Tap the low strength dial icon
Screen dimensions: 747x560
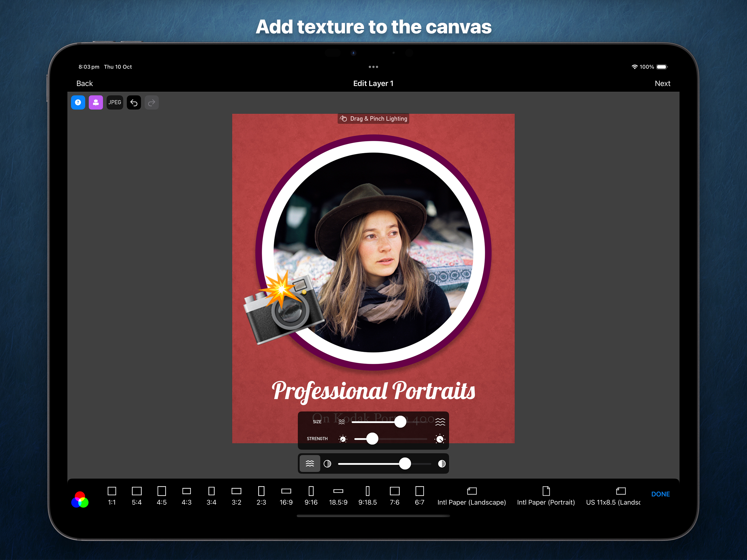[343, 439]
